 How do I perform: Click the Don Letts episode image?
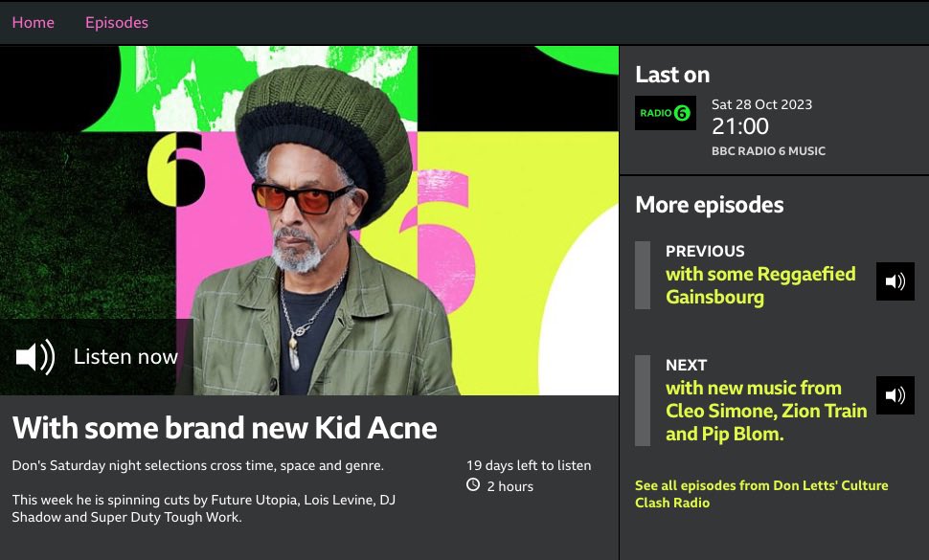(x=309, y=220)
